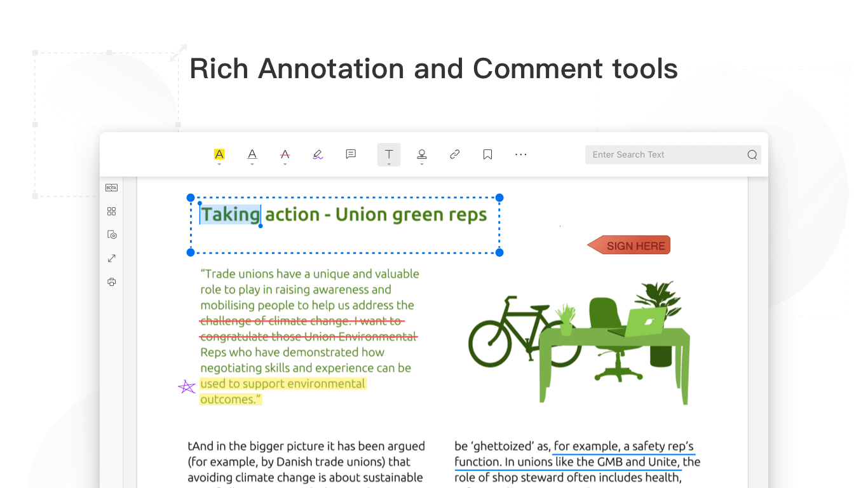Click the magnifier search icon
The image size is (868, 488).
(x=752, y=155)
